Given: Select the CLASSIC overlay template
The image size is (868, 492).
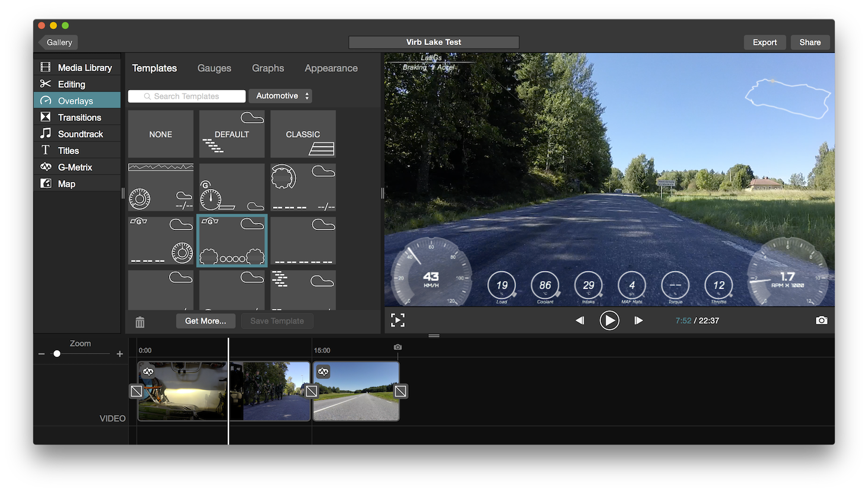Looking at the screenshot, I should coord(303,135).
